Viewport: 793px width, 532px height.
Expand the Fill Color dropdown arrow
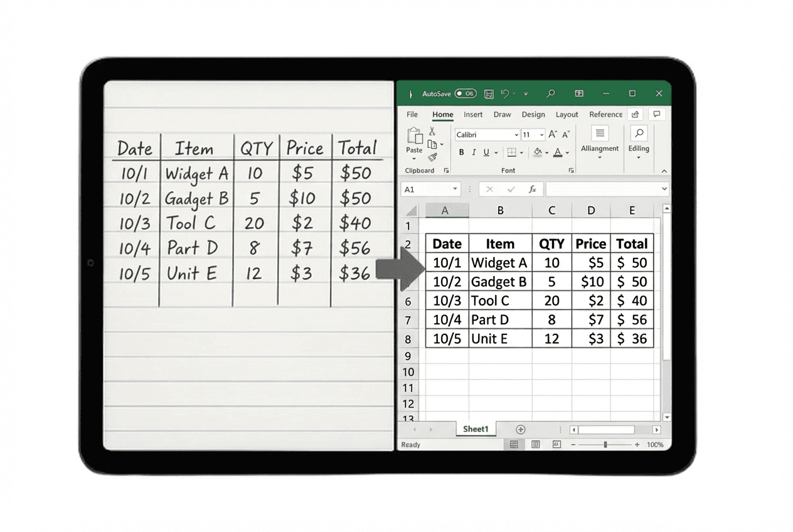click(x=547, y=153)
